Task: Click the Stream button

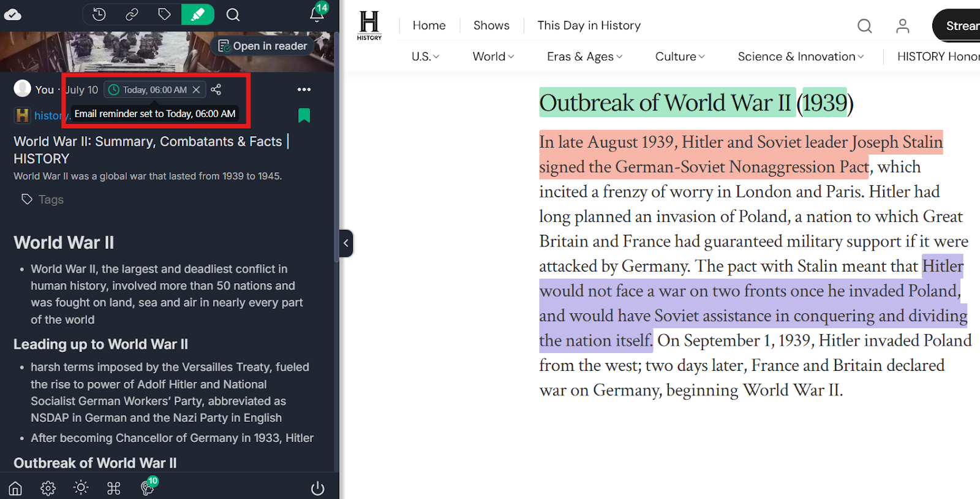Action: click(x=957, y=25)
